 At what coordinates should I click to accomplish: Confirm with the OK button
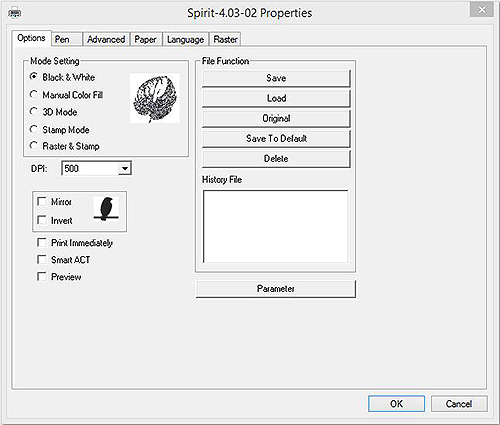(x=396, y=404)
